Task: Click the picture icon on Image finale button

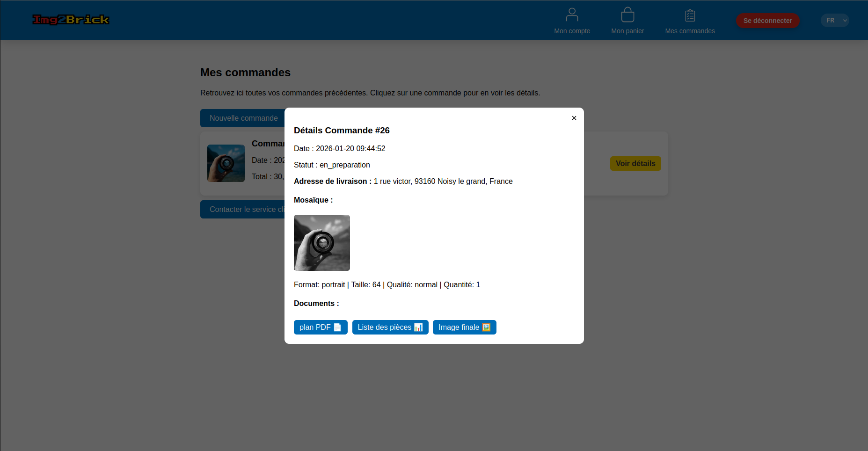Action: pos(486,327)
